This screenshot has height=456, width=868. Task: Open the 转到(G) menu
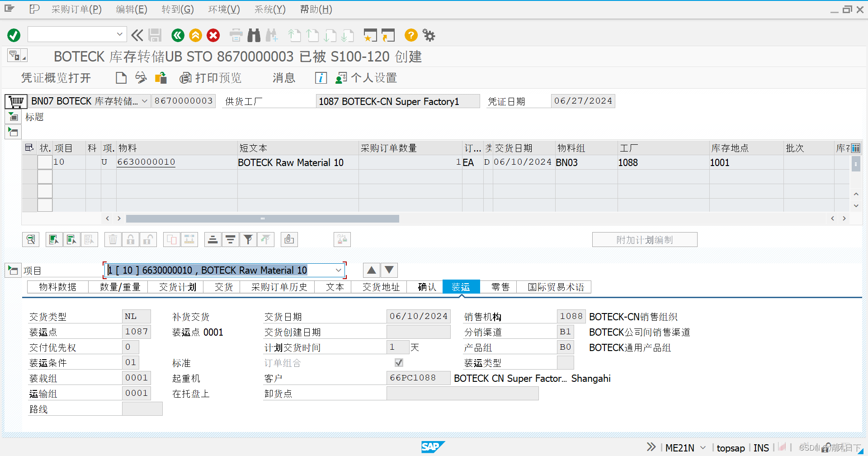pos(178,9)
